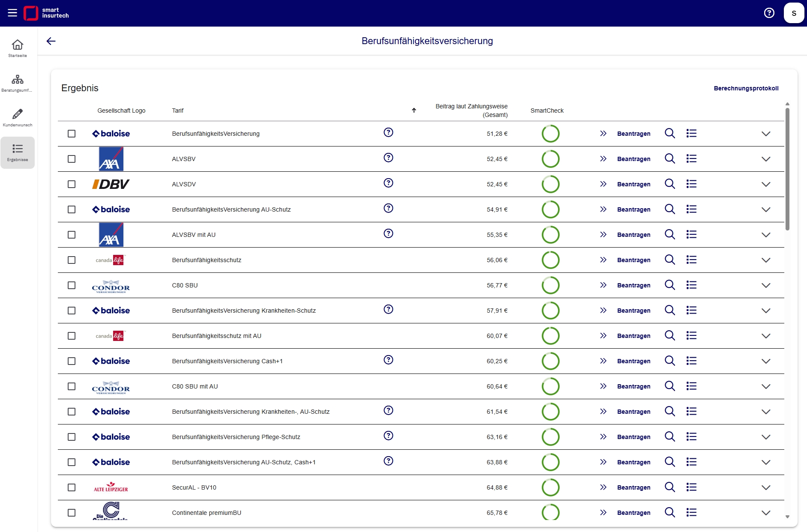Expand the Continentale premiumBU row

coord(766,513)
